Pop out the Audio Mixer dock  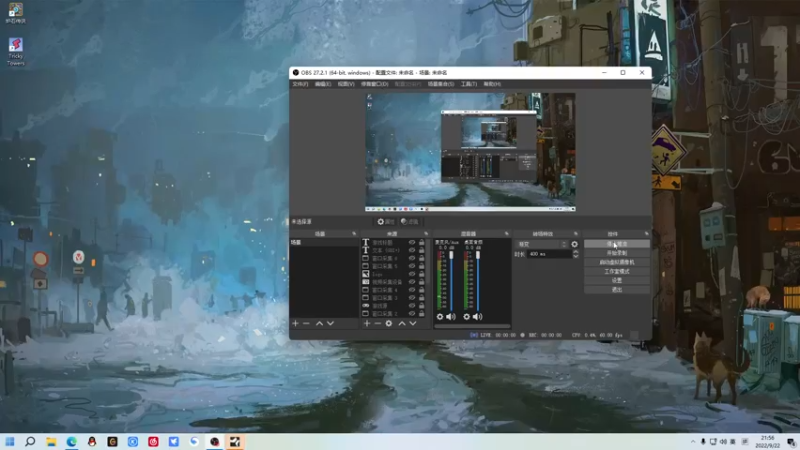coord(507,234)
